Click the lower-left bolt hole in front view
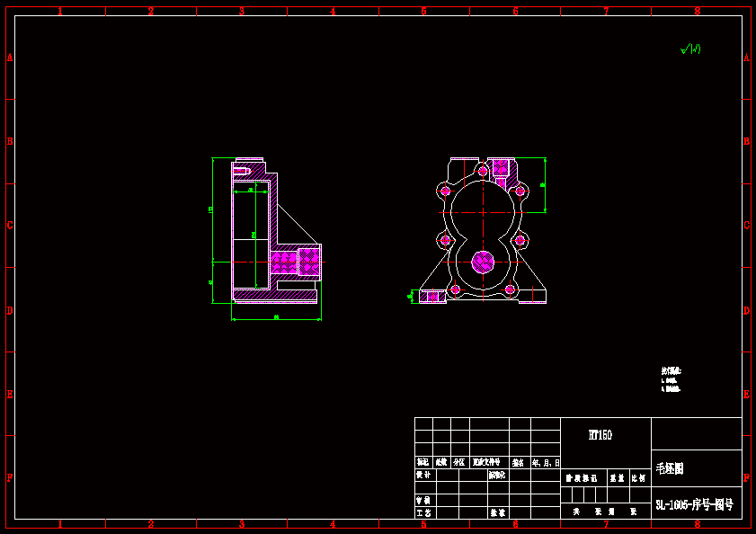Image resolution: width=756 pixels, height=534 pixels. [x=455, y=289]
